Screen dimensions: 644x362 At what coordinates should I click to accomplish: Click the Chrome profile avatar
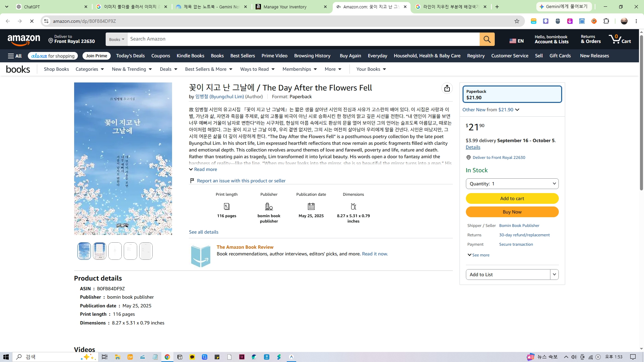point(624,21)
